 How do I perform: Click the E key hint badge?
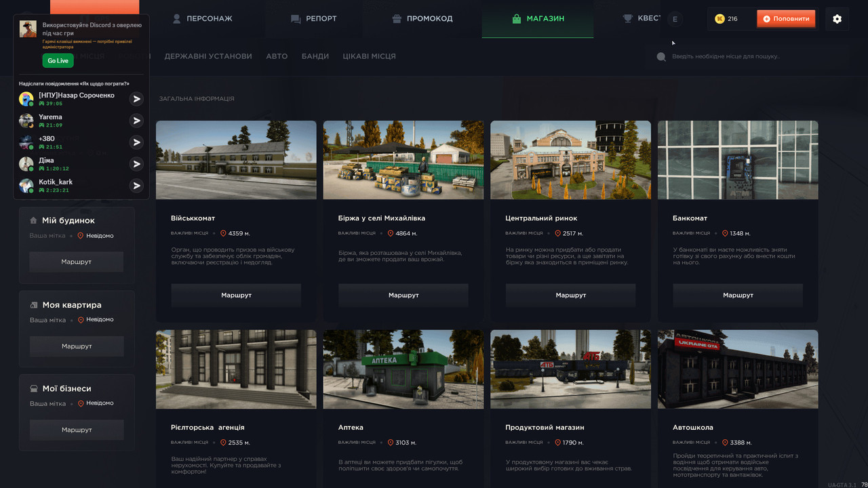click(x=675, y=19)
